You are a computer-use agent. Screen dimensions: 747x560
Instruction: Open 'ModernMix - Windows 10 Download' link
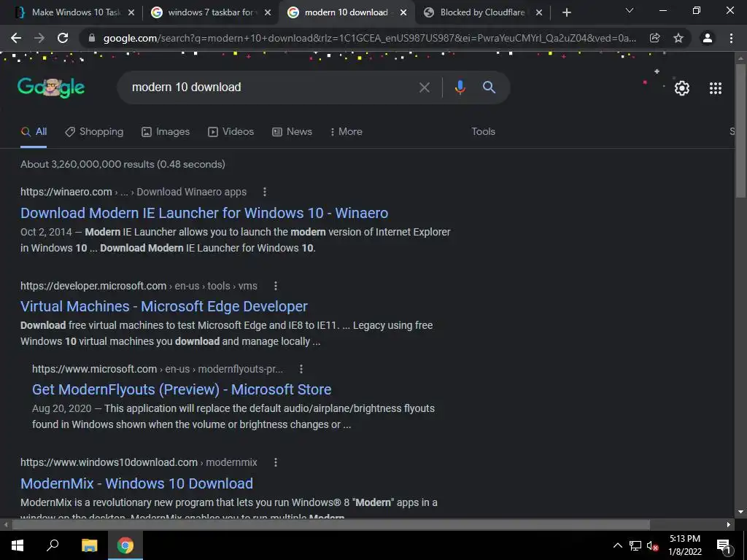point(136,483)
